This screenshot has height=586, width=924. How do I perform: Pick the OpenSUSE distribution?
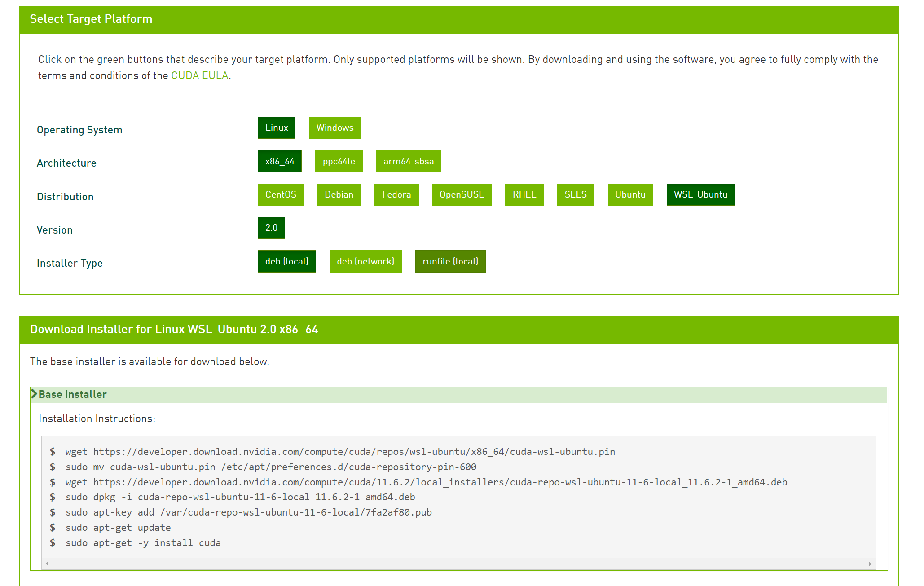click(461, 194)
